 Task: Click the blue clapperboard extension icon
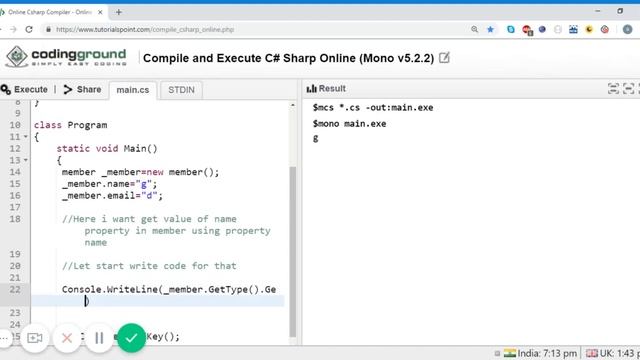tap(573, 29)
